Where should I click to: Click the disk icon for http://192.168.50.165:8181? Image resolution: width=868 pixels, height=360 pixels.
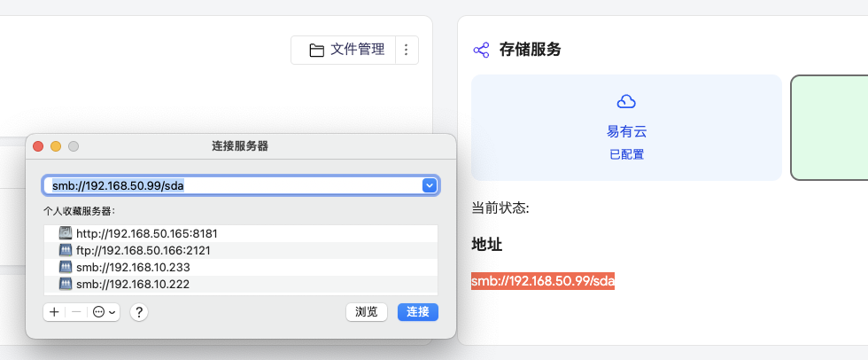pos(66,233)
